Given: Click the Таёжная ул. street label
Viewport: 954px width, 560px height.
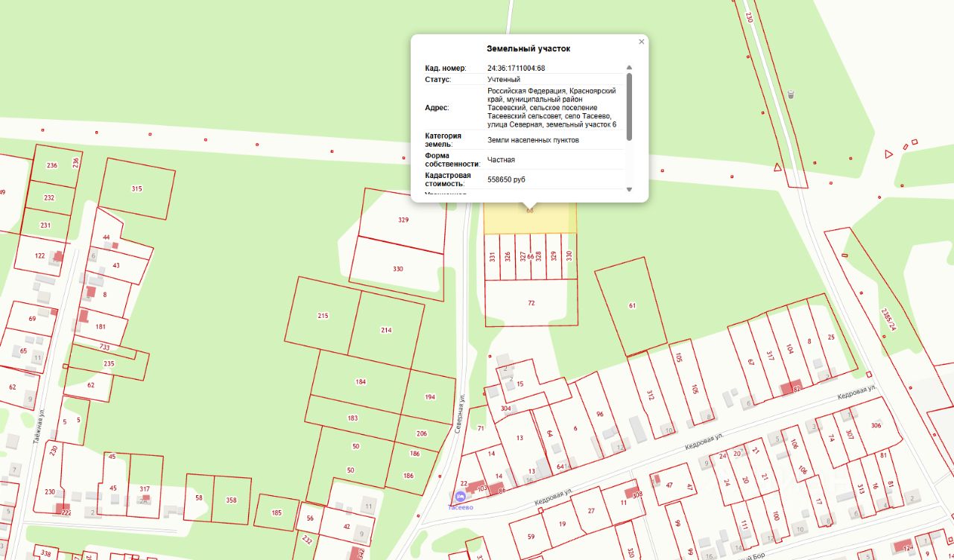Looking at the screenshot, I should click(x=37, y=428).
